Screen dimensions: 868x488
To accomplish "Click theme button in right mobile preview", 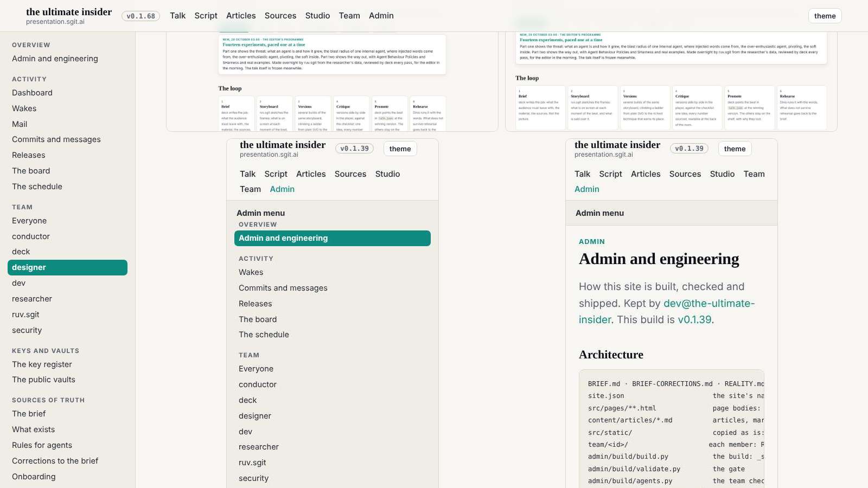I will tap(735, 149).
